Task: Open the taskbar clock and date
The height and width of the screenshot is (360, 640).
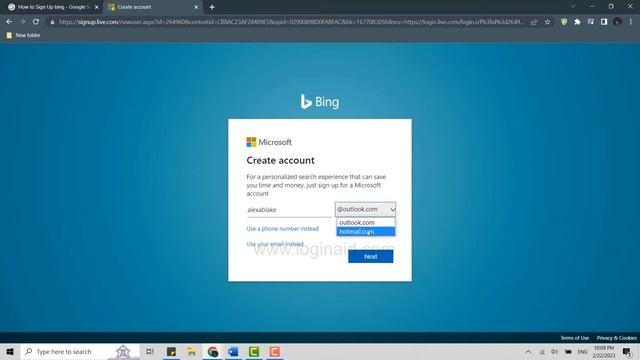Action: 604,351
